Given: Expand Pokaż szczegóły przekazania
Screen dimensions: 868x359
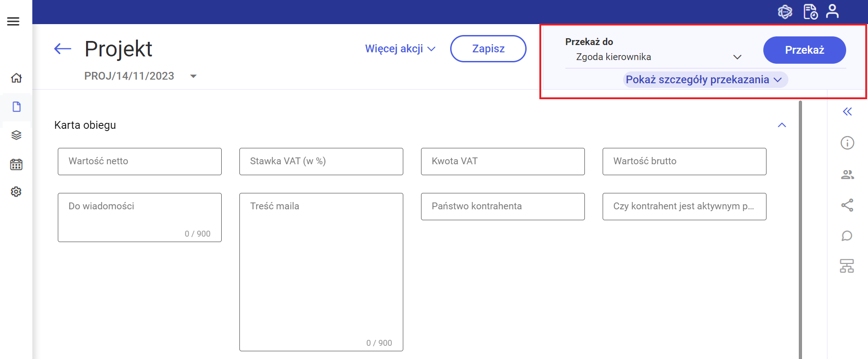Looking at the screenshot, I should click(704, 80).
